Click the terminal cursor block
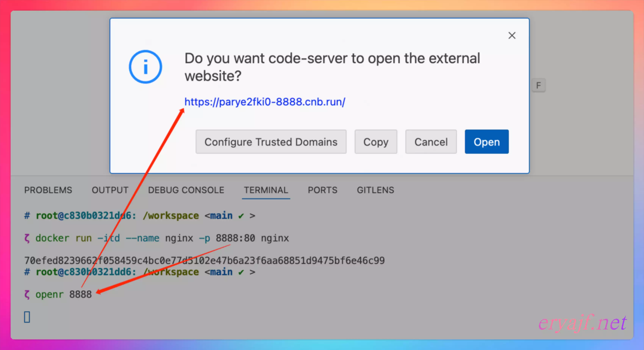The image size is (644, 350). click(x=27, y=317)
